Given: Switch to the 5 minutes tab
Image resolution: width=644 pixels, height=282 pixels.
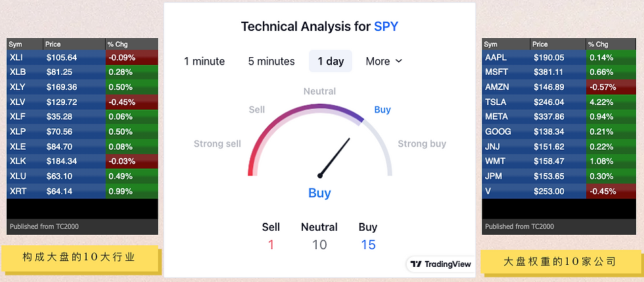Looking at the screenshot, I should (271, 61).
